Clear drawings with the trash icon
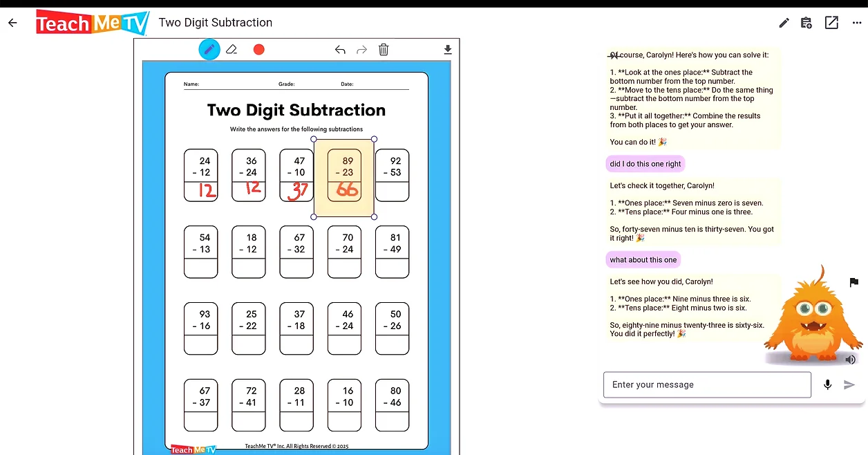Viewport: 868px width, 455px height. tap(384, 50)
